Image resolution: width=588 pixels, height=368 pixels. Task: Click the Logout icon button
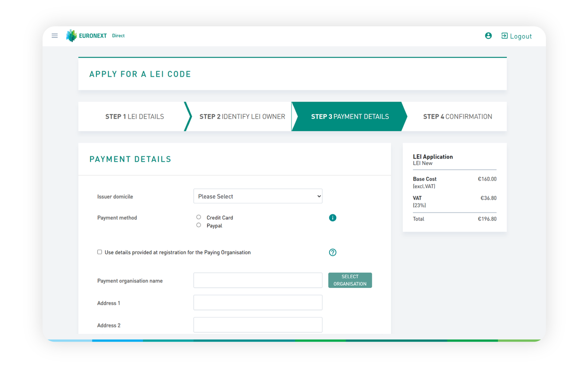coord(505,35)
